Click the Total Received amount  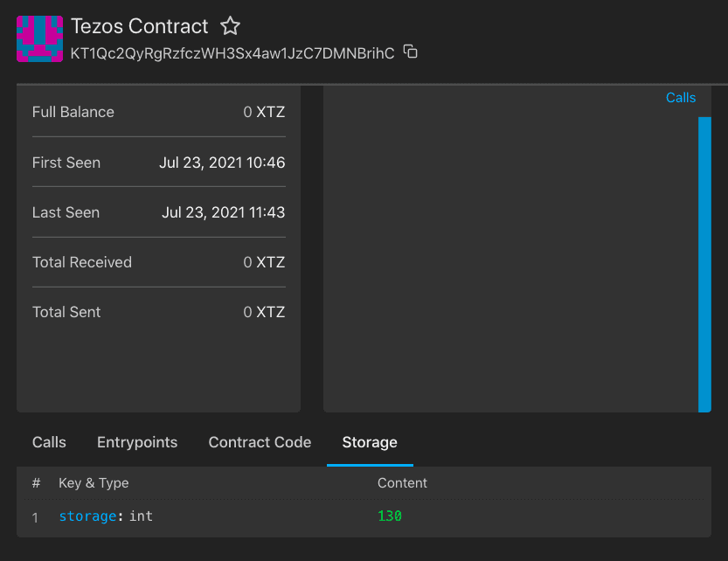[x=264, y=262]
